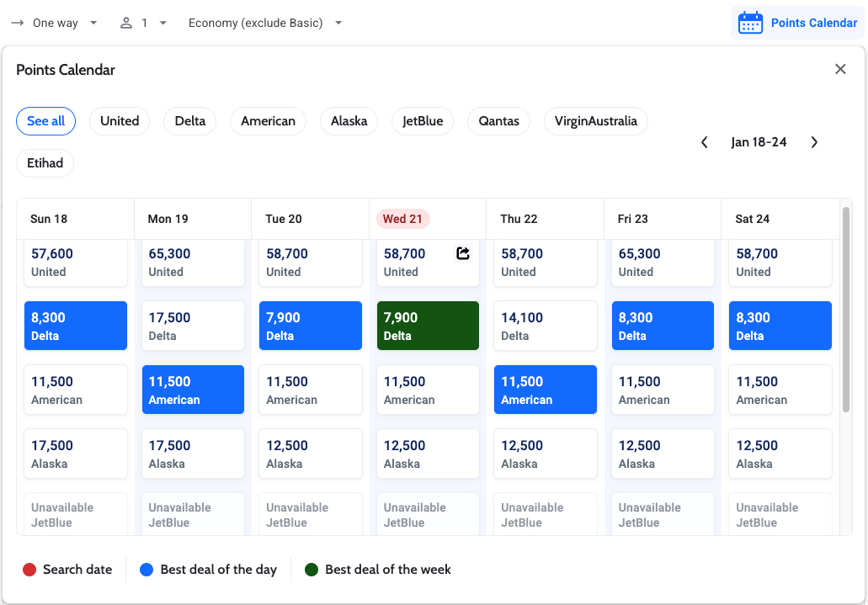Toggle the JetBlue airline filter

click(x=423, y=121)
